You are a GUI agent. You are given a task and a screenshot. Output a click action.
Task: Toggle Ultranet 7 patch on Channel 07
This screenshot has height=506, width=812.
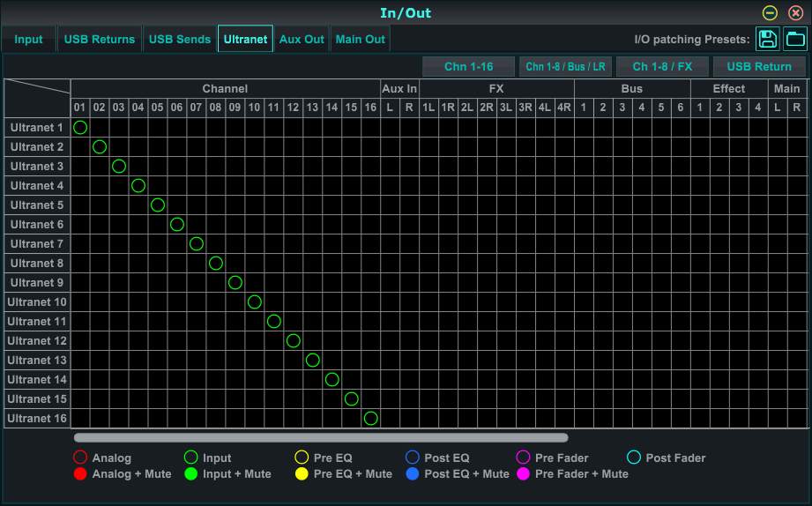click(x=197, y=243)
